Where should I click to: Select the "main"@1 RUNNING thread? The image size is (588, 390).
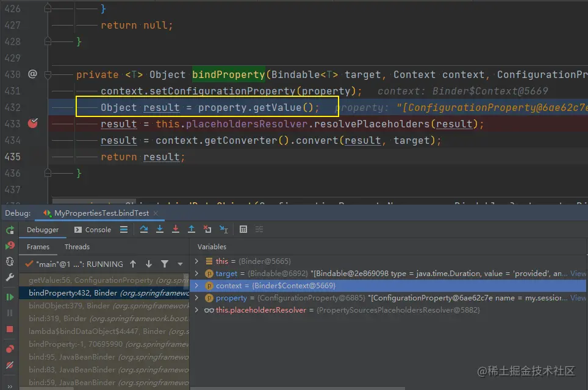74,264
